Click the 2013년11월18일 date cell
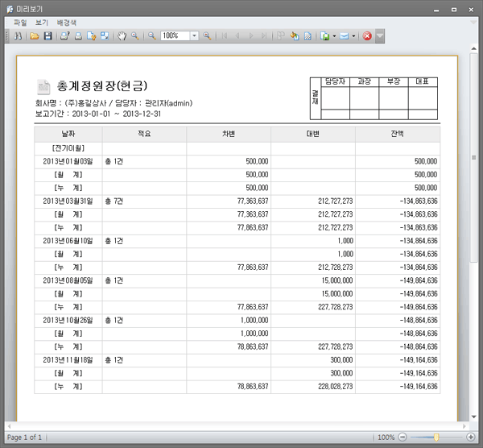 tap(68, 360)
